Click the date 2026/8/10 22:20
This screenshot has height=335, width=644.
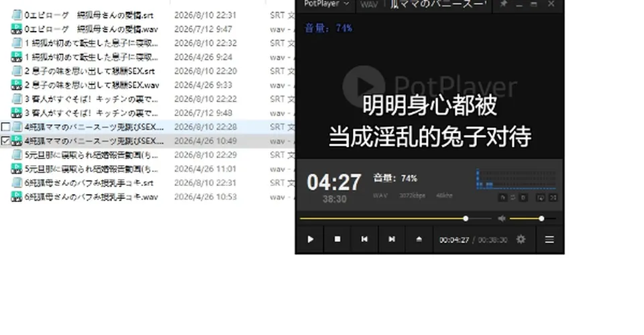pos(205,71)
